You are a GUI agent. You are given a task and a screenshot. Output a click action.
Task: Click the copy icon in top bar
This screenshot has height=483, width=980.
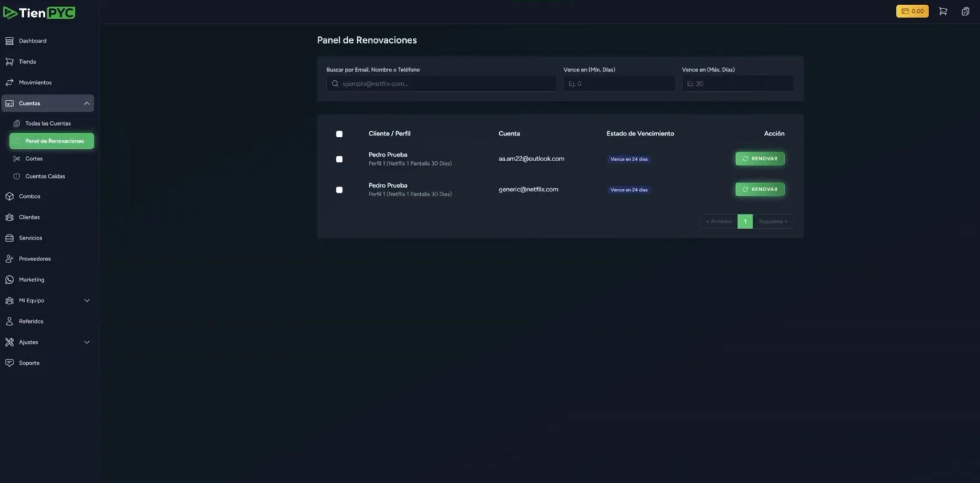coord(965,11)
